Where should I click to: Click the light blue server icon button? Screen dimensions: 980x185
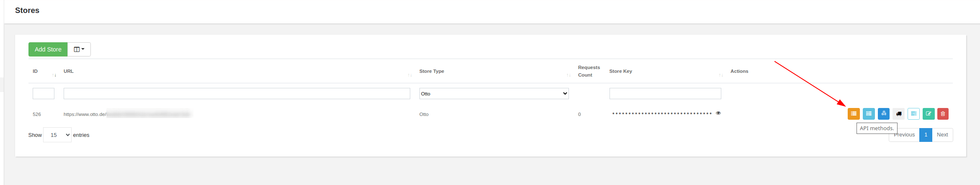pyautogui.click(x=869, y=114)
